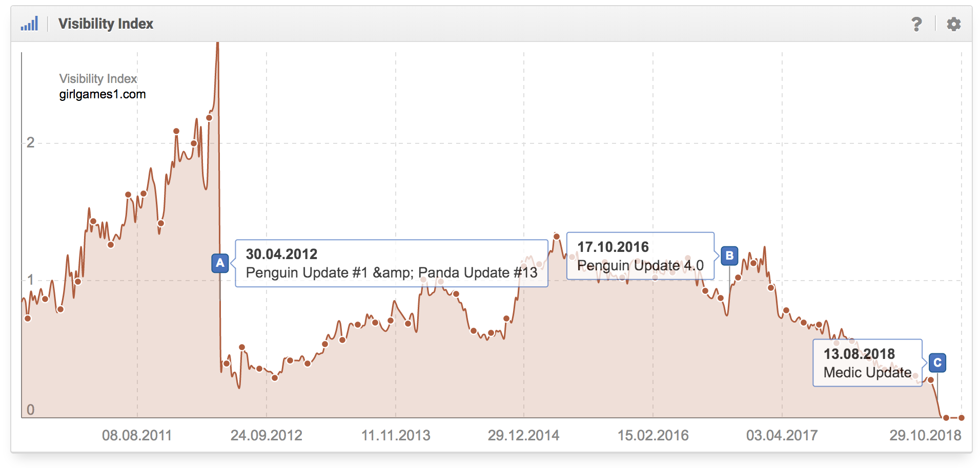The image size is (980, 468).
Task: Click x-axis date 29.10.2018
Action: click(x=925, y=435)
